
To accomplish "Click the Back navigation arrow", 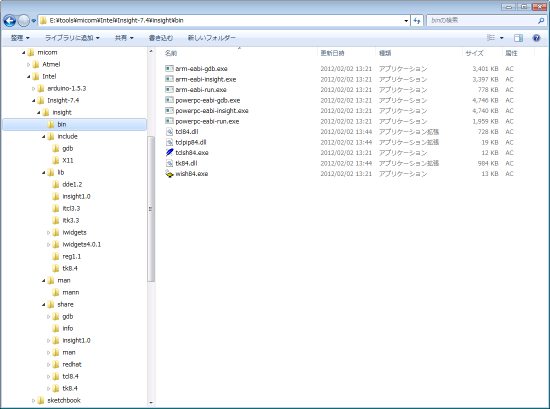I will pos(10,21).
